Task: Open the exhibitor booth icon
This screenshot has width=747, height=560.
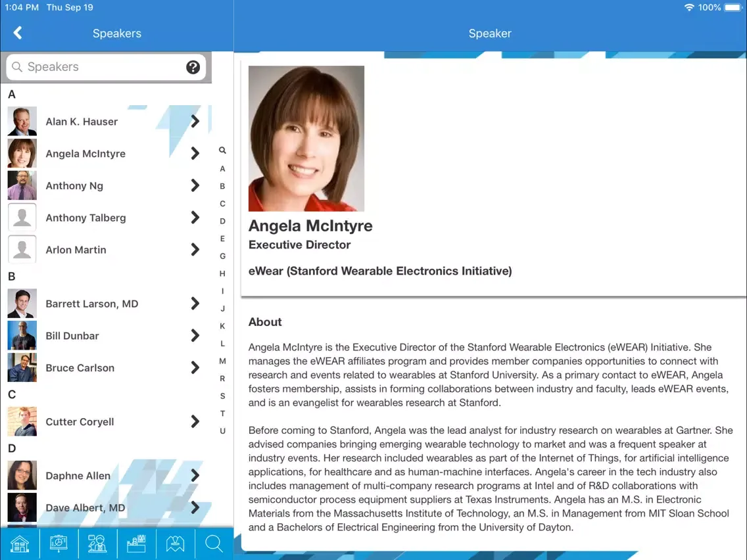Action: click(136, 544)
